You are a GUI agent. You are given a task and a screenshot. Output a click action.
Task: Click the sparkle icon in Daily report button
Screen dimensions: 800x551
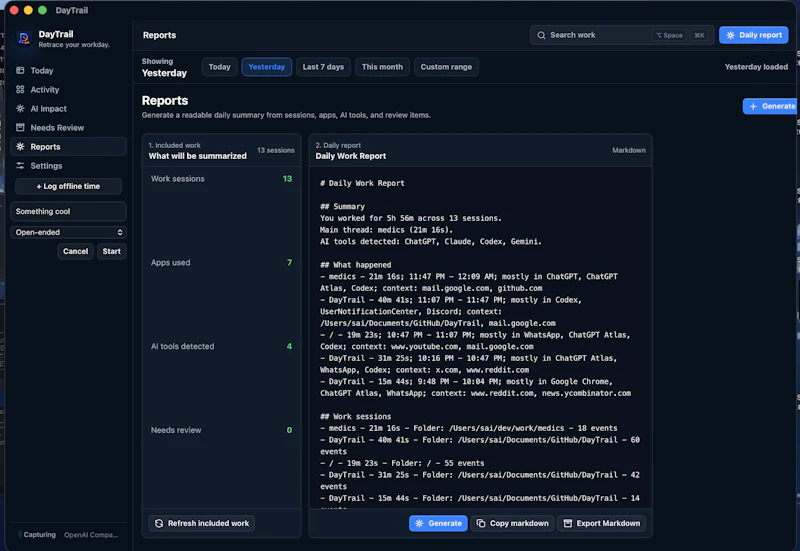coord(731,35)
